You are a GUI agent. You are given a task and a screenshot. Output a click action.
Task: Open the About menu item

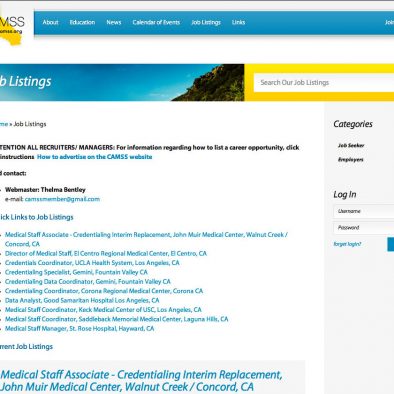point(50,22)
